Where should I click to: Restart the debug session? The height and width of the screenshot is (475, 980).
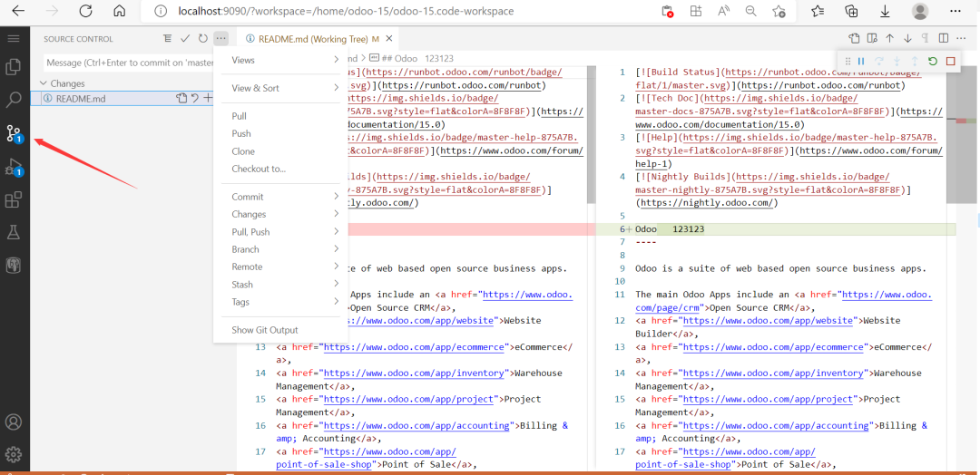[x=933, y=61]
